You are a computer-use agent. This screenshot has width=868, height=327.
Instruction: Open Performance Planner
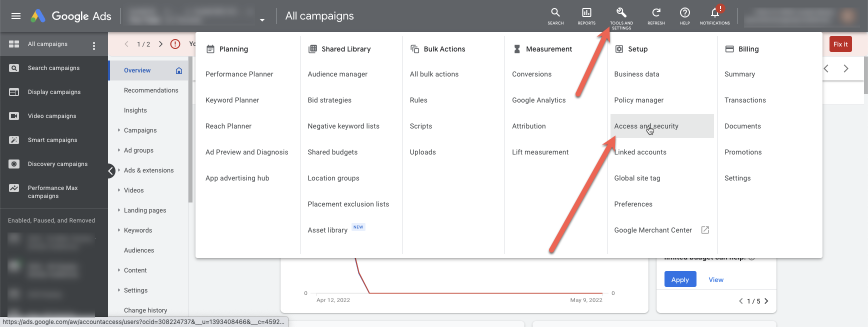click(239, 74)
